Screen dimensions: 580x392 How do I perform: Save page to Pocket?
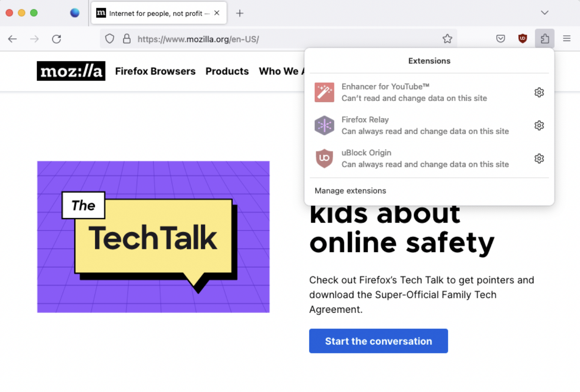(501, 39)
